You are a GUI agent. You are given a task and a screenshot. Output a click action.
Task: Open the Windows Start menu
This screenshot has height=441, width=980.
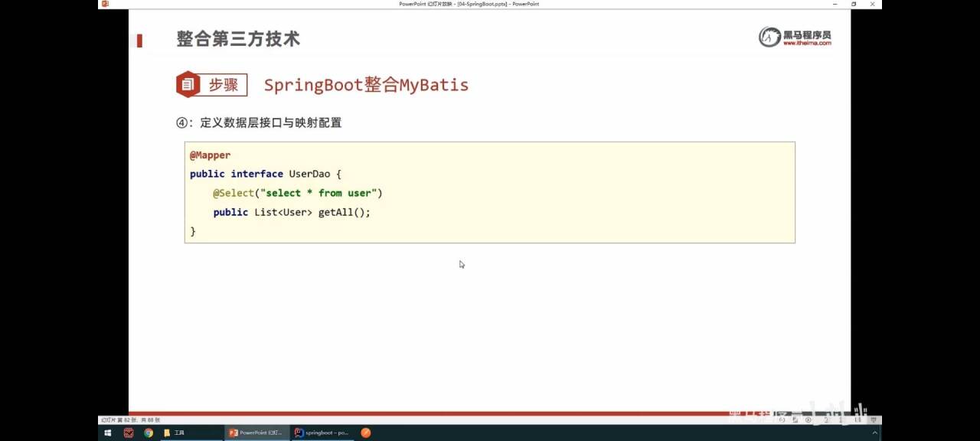coord(108,433)
